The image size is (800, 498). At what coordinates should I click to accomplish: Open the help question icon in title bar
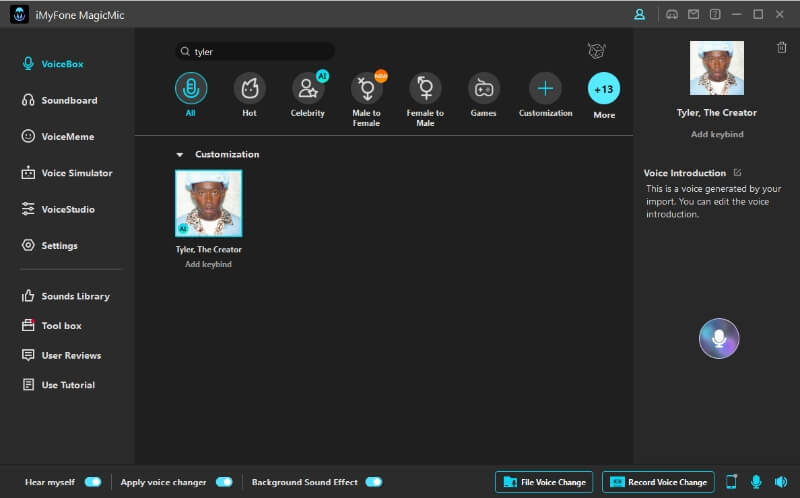(x=715, y=14)
